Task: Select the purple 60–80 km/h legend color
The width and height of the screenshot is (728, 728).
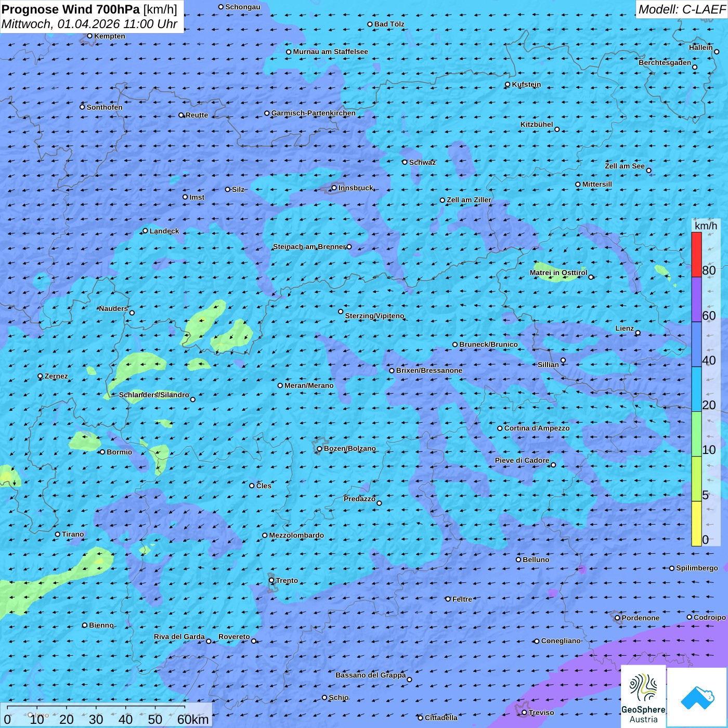Action: pyautogui.click(x=696, y=300)
